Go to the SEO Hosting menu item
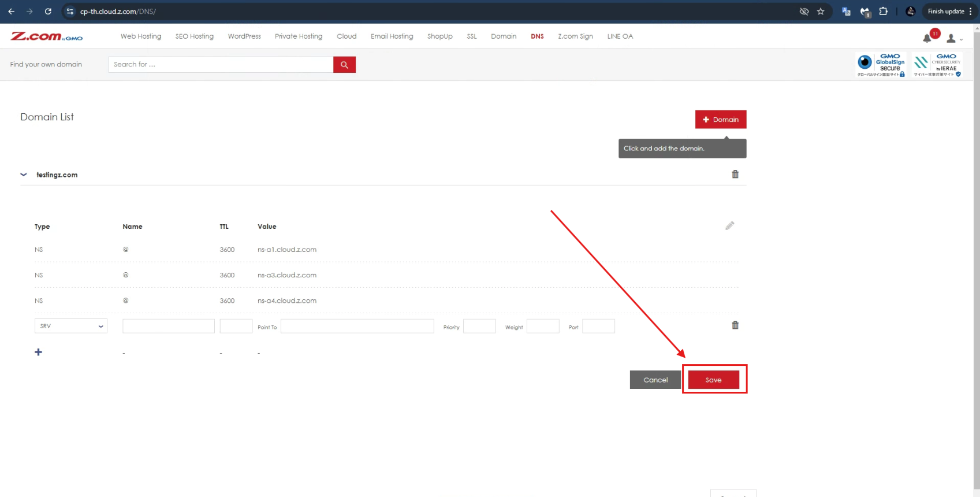Screen dimensions: 980x497 [x=195, y=36]
